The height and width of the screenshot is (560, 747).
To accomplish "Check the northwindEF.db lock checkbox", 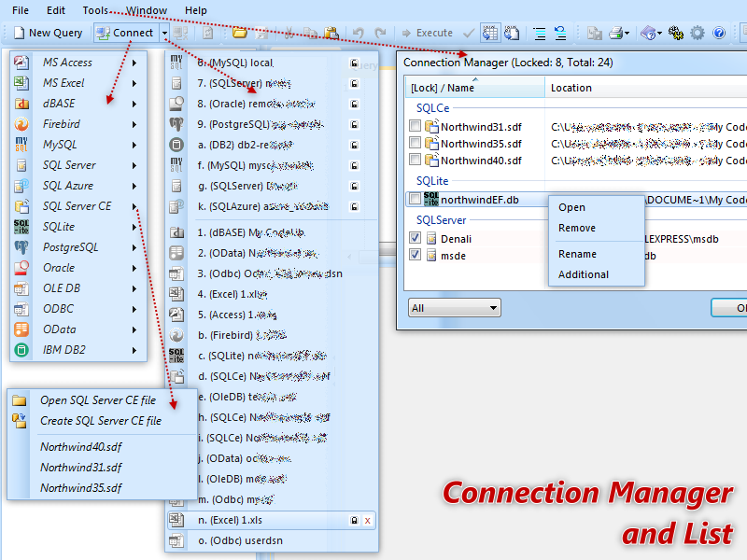I will [x=415, y=199].
